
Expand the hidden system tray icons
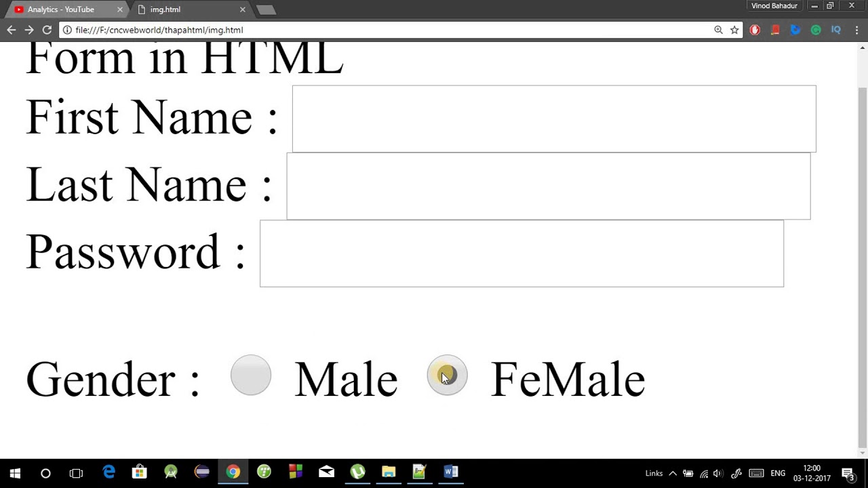point(673,473)
